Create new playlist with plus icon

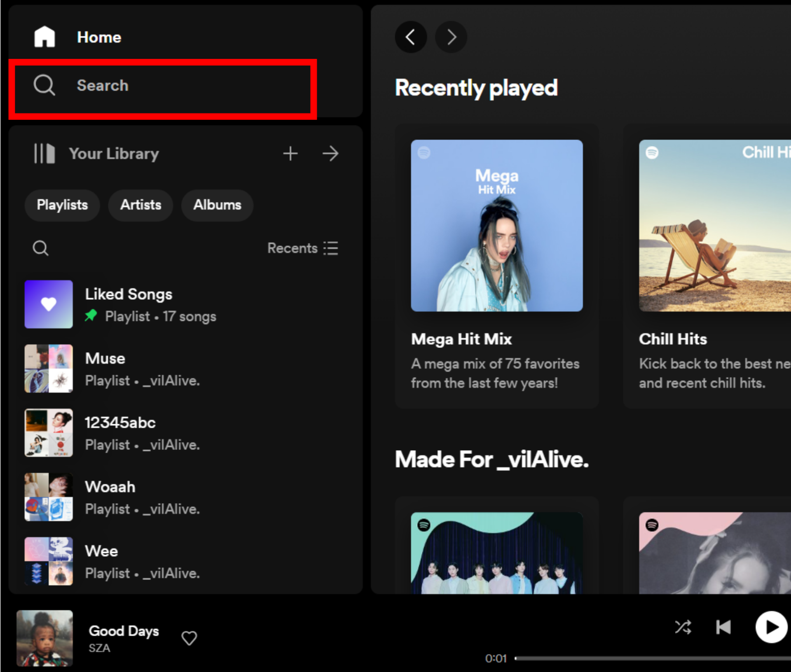pyautogui.click(x=290, y=154)
